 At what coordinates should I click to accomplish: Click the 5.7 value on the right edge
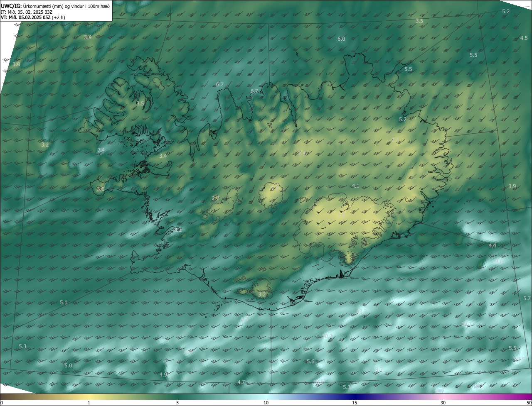click(527, 298)
